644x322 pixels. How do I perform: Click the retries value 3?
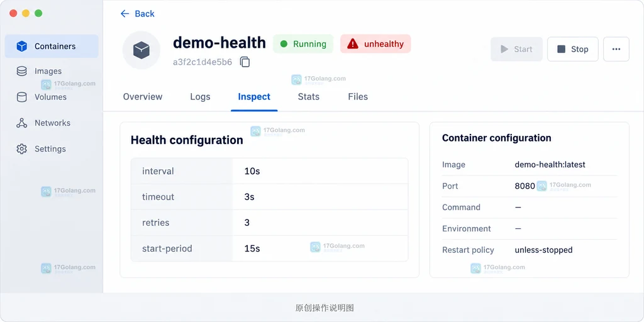pyautogui.click(x=247, y=223)
